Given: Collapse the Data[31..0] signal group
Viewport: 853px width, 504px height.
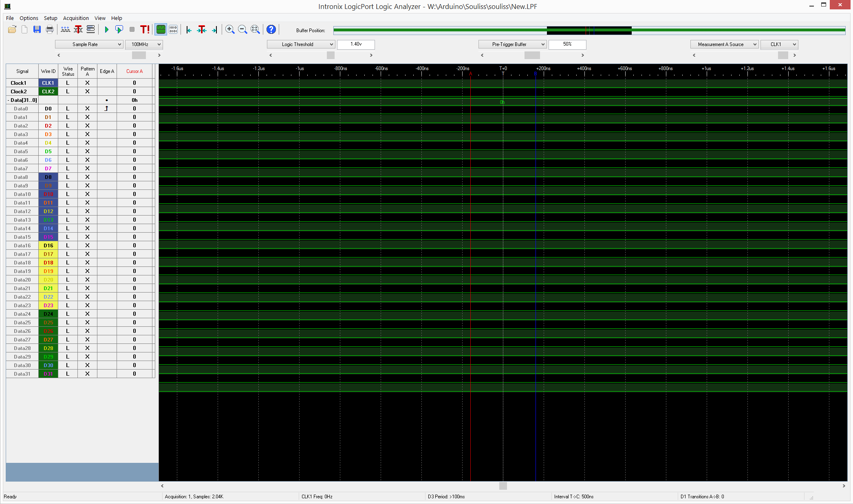Looking at the screenshot, I should [x=9, y=100].
